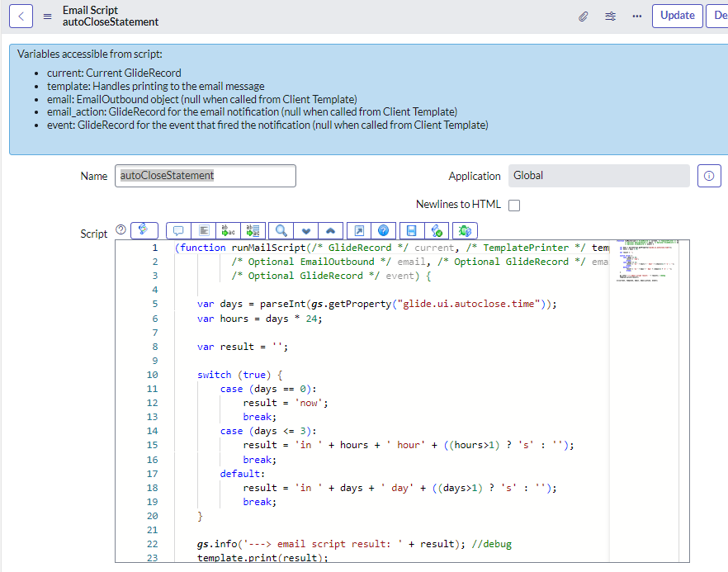Click the 'var hours = days * 24;' line
Screen dimensions: 728x572
(x=259, y=319)
